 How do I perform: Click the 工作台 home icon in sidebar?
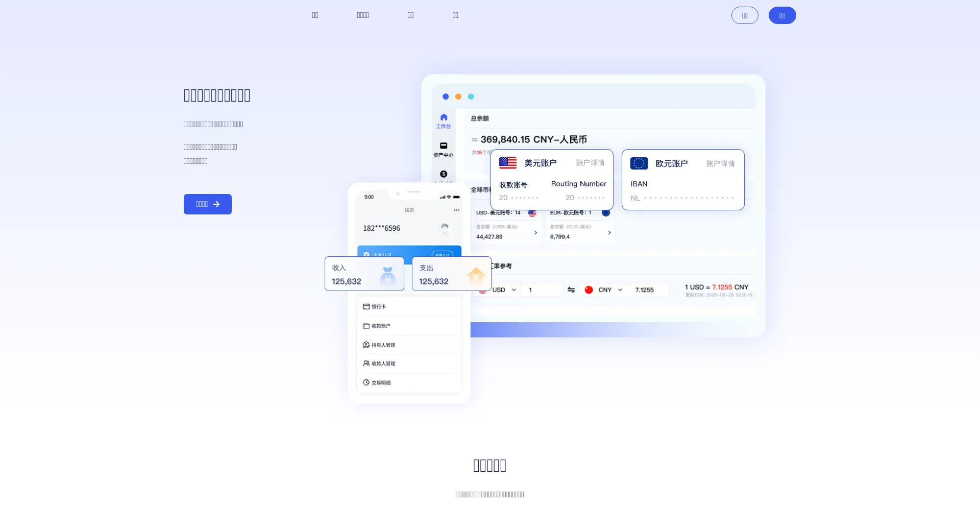[x=443, y=117]
